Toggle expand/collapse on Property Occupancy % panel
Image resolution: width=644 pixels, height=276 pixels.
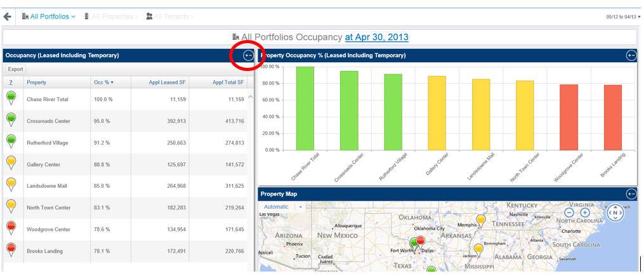click(631, 55)
